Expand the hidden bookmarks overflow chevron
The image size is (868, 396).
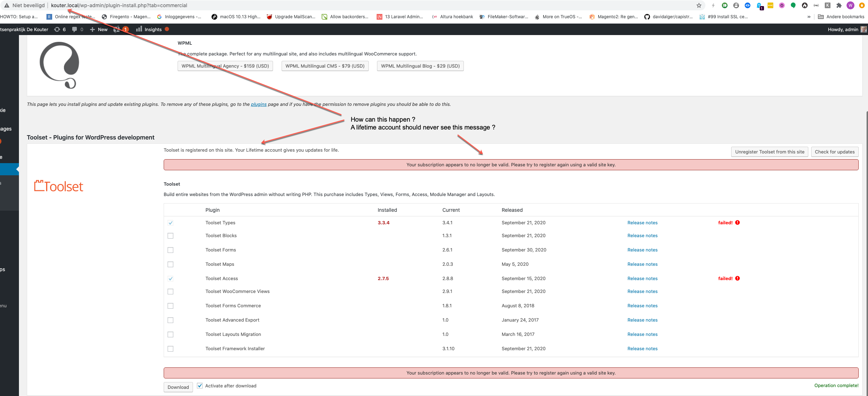click(x=809, y=17)
